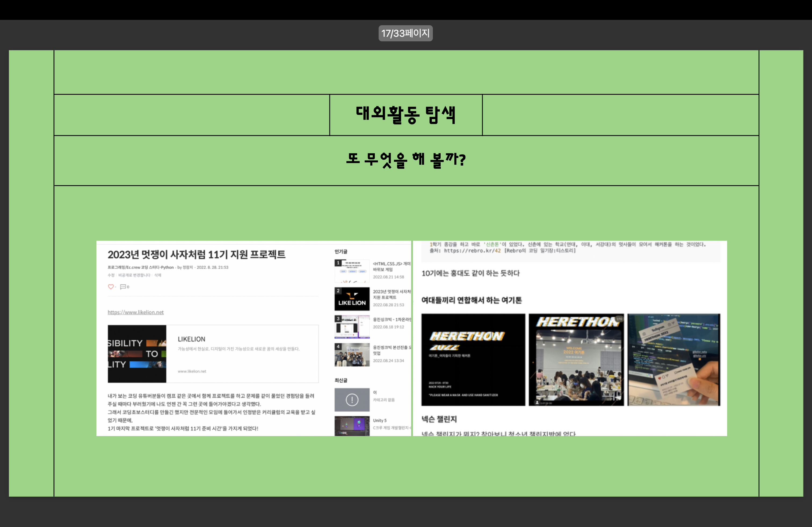
Task: Click the comment bubble icon showing 0
Action: click(123, 287)
